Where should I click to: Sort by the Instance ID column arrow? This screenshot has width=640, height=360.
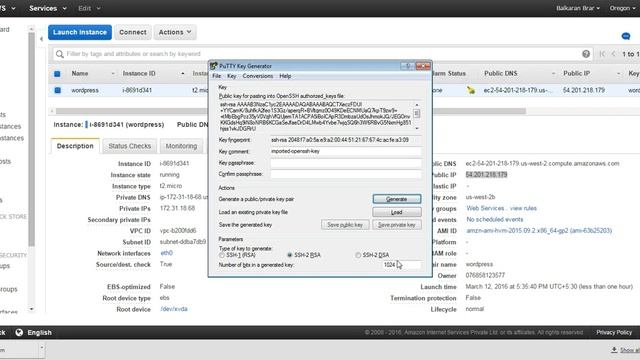(x=182, y=74)
